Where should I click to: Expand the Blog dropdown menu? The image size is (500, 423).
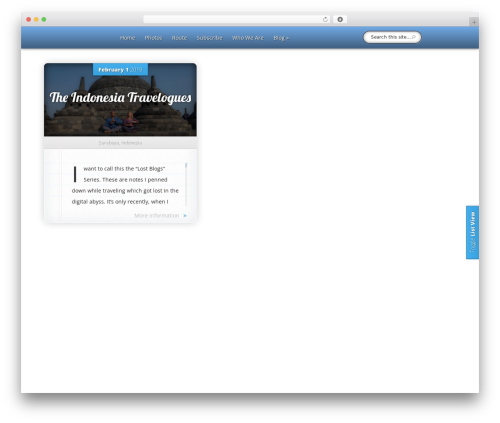pos(281,38)
